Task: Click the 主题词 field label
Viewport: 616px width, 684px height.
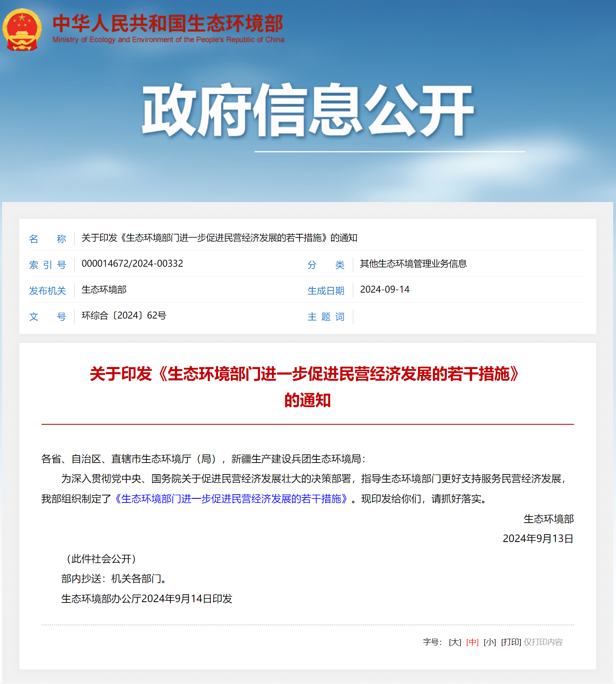Action: tap(326, 316)
